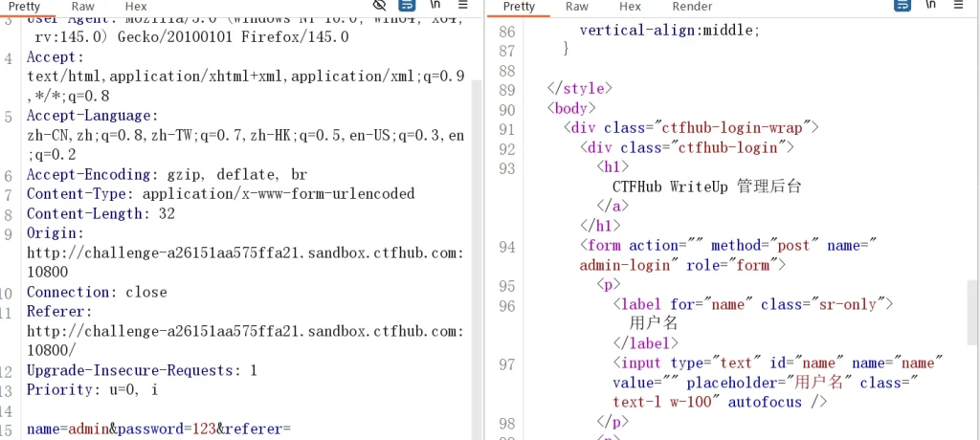Open the request editor hamburger menu
The width and height of the screenshot is (980, 440).
[x=462, y=6]
